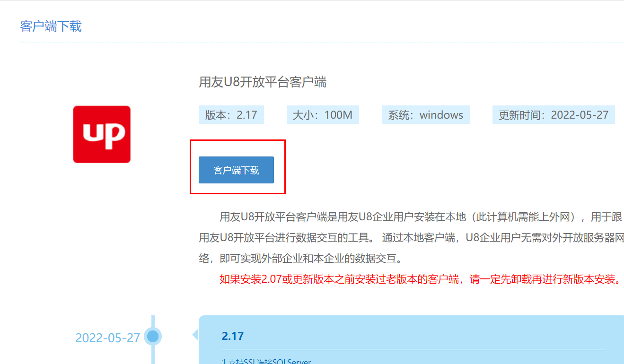This screenshot has width=624, height=364.
Task: Click the horizontal divider under 2.17 heading
Action: coord(413,350)
